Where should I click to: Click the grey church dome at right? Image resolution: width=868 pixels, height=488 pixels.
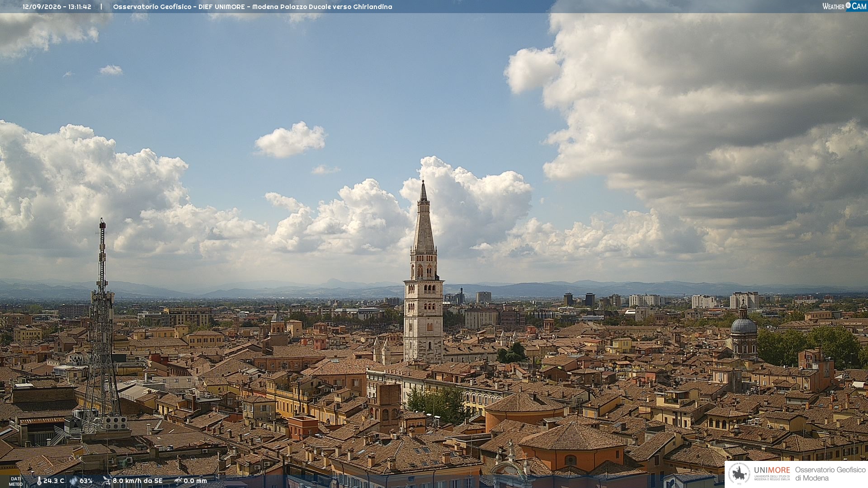(744, 325)
